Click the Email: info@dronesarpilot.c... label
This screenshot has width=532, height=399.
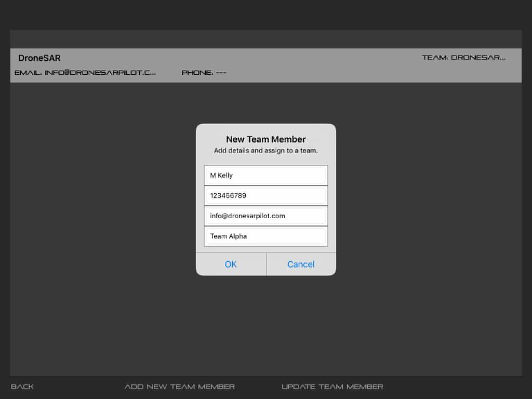85,72
